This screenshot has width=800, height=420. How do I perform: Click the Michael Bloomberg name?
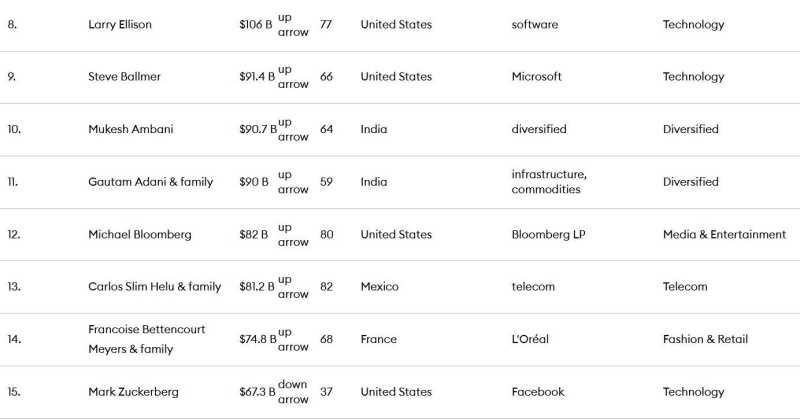point(139,235)
